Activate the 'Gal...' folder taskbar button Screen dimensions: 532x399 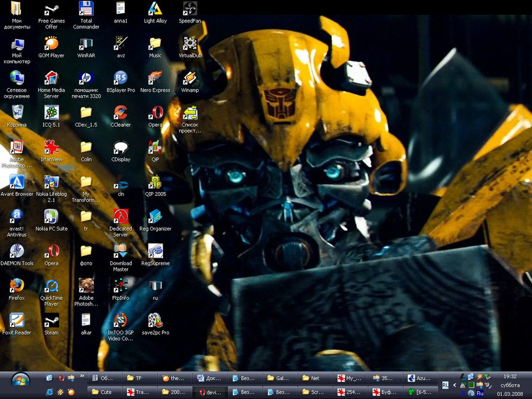click(x=281, y=378)
